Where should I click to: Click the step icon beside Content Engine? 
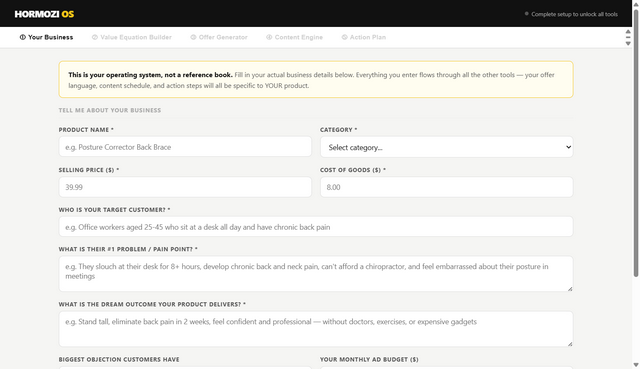pyautogui.click(x=269, y=37)
